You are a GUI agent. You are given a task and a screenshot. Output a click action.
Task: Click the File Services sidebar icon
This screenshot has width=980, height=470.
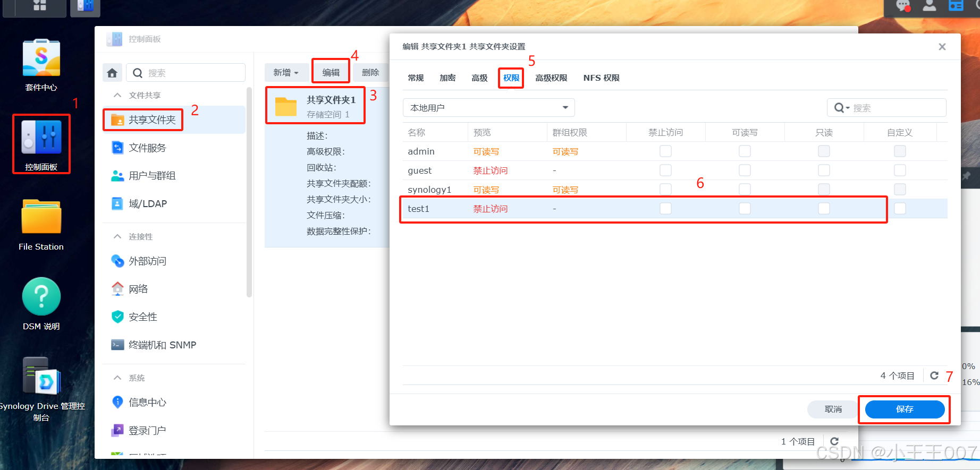click(x=117, y=148)
